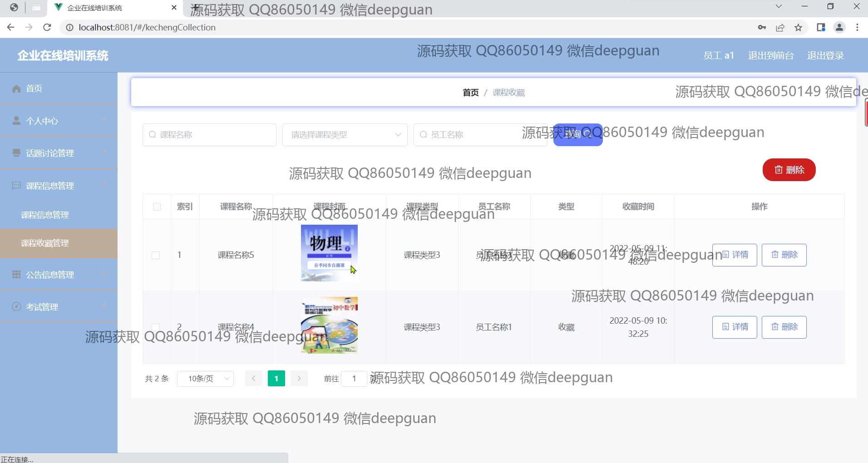Open the 10条/页 page size dropdown

(205, 379)
